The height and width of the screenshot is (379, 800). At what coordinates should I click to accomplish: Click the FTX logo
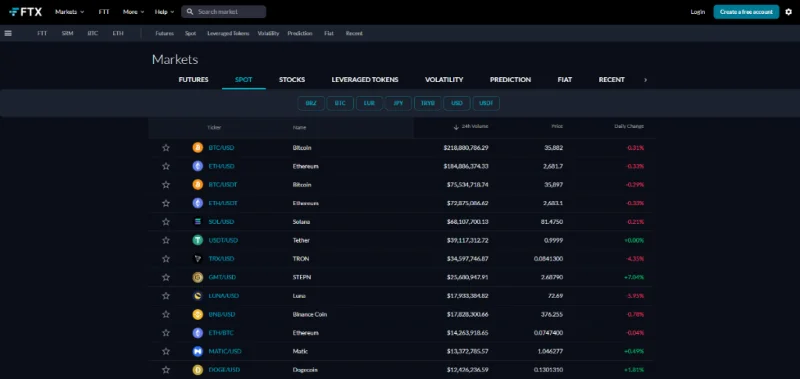[x=26, y=12]
